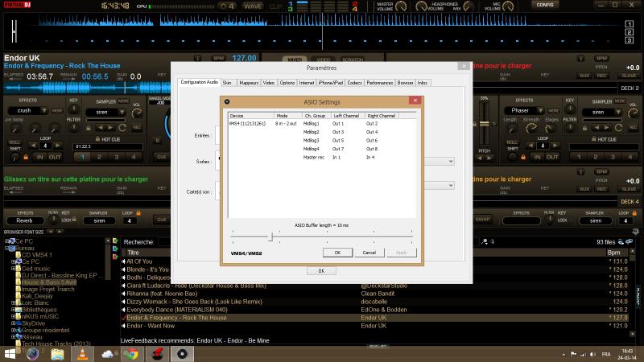Click OK in the ASIO Settings dialog

coord(337,252)
